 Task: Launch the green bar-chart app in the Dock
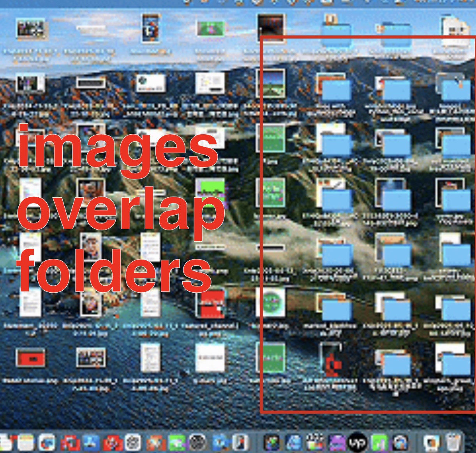380,442
